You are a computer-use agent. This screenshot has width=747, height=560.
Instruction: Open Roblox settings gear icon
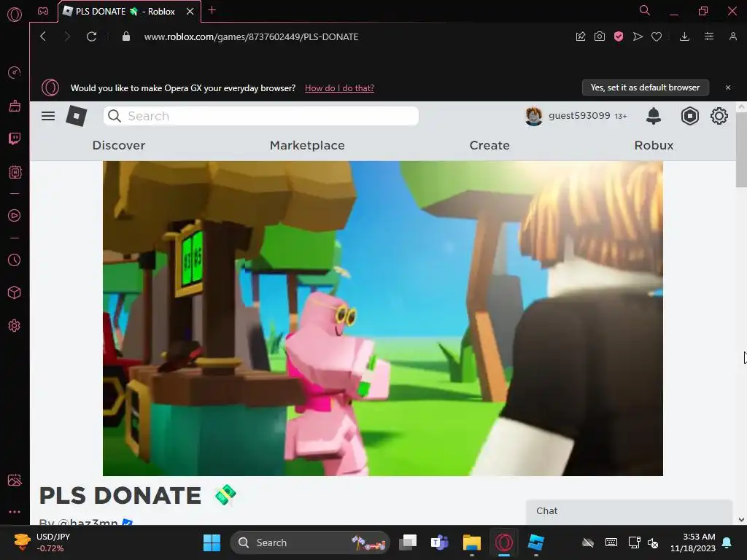(719, 116)
